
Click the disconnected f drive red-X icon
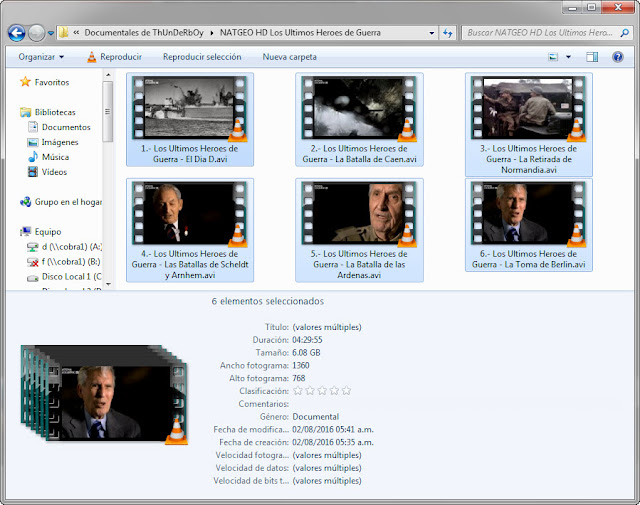click(x=33, y=262)
